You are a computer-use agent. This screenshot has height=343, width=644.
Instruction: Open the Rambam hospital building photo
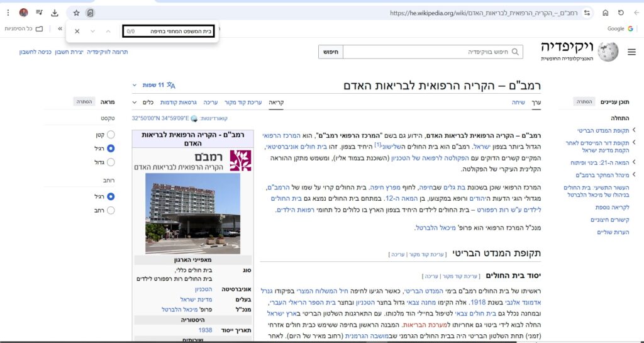point(192,213)
